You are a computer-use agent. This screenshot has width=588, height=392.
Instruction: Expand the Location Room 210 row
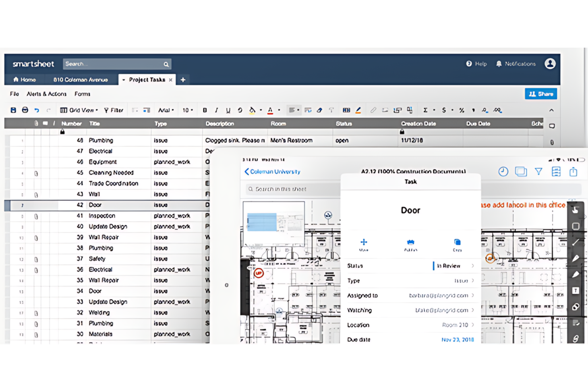(x=411, y=325)
